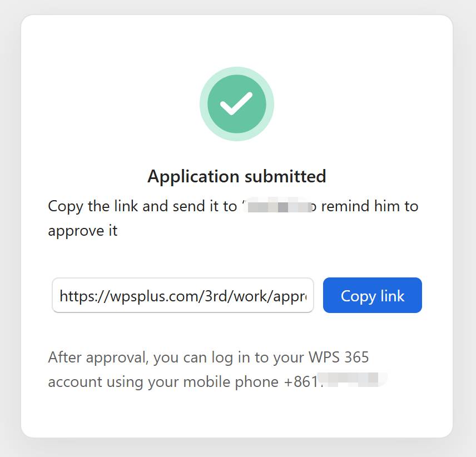Image resolution: width=476 pixels, height=457 pixels.
Task: Click the "approve it" text line
Action: click(83, 230)
